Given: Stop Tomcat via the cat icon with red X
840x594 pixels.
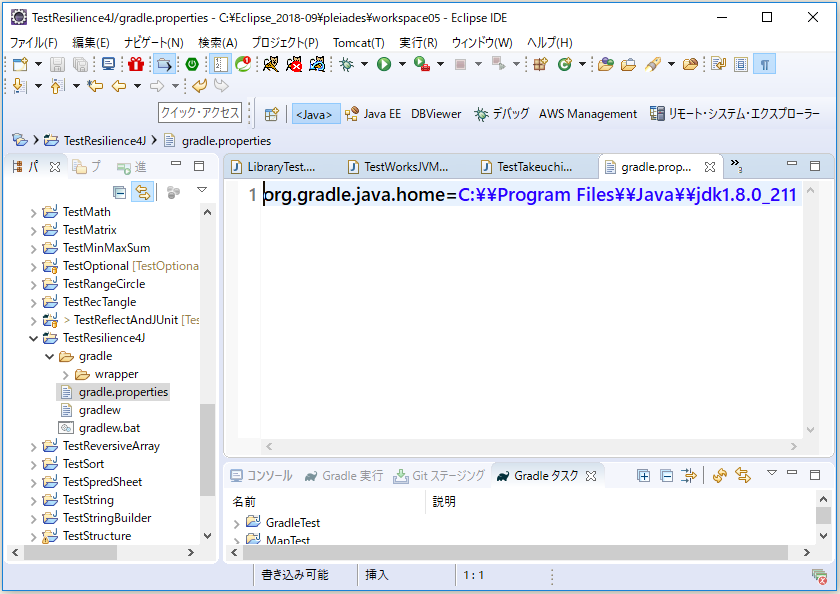Looking at the screenshot, I should pyautogui.click(x=294, y=64).
